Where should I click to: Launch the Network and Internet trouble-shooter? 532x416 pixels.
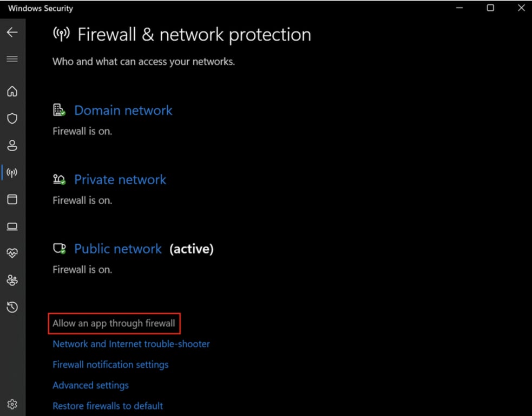click(131, 343)
